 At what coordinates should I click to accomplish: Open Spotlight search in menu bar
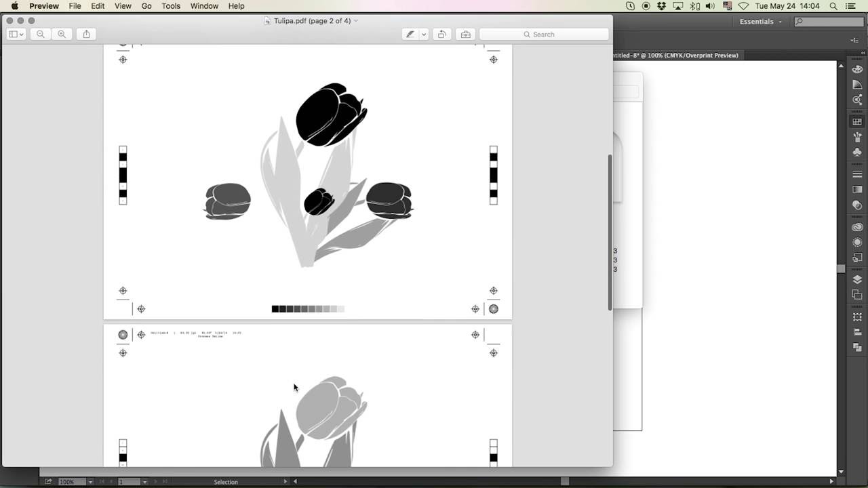click(833, 6)
